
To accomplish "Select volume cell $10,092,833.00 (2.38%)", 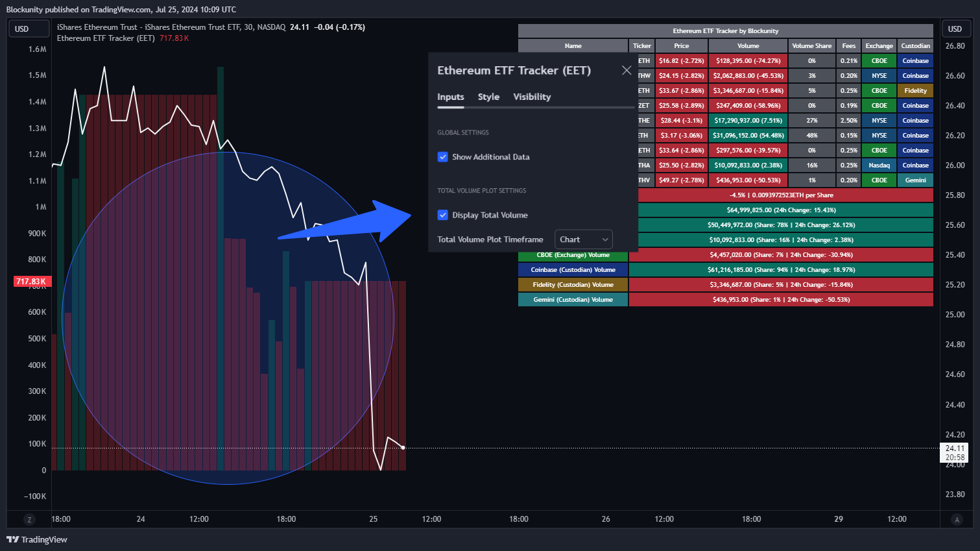I will [748, 165].
